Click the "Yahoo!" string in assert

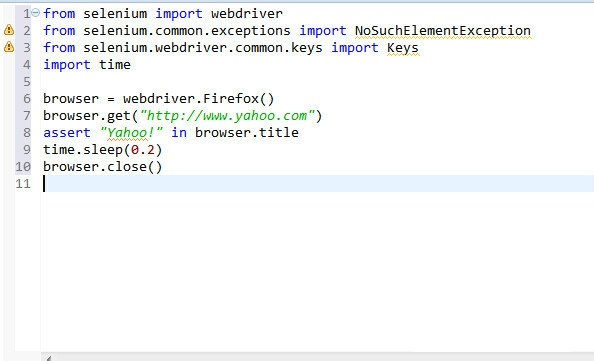(131, 133)
